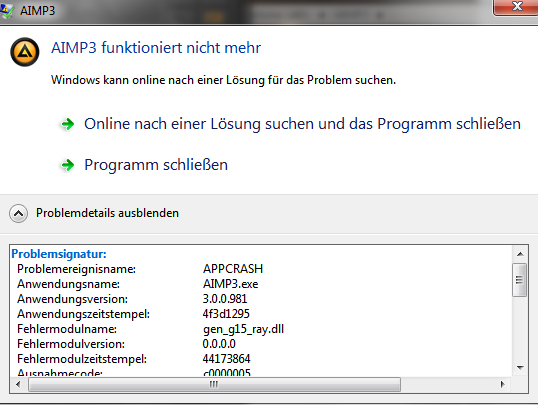Click vertical scrollbar up arrow in details

520,254
